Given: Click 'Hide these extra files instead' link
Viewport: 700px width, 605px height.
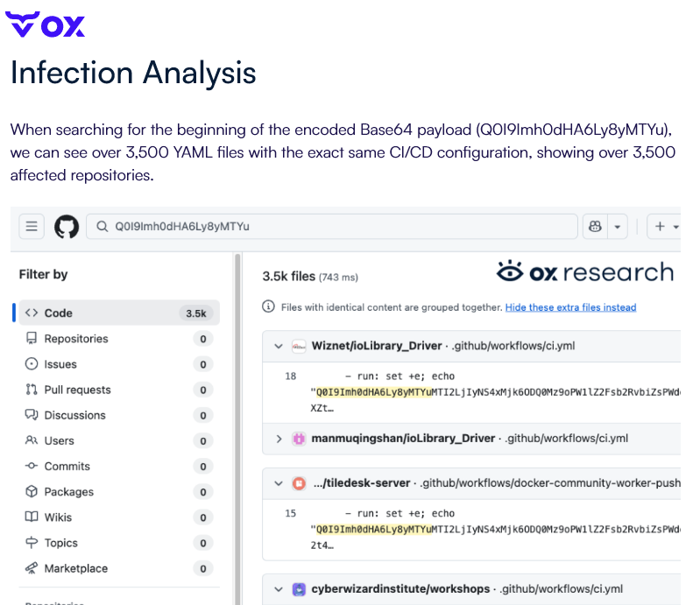Looking at the screenshot, I should click(570, 307).
